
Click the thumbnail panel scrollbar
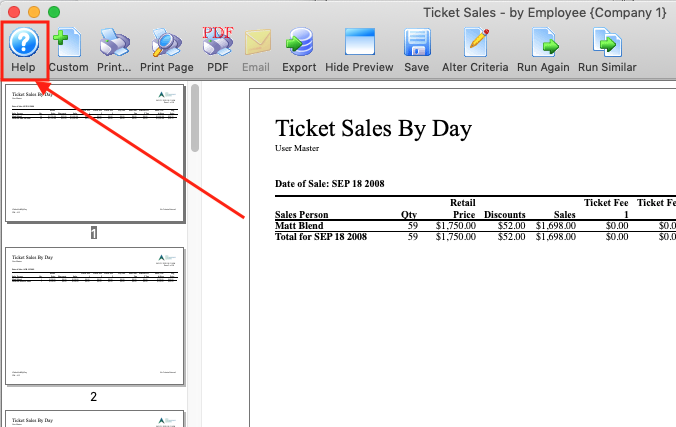[x=195, y=118]
